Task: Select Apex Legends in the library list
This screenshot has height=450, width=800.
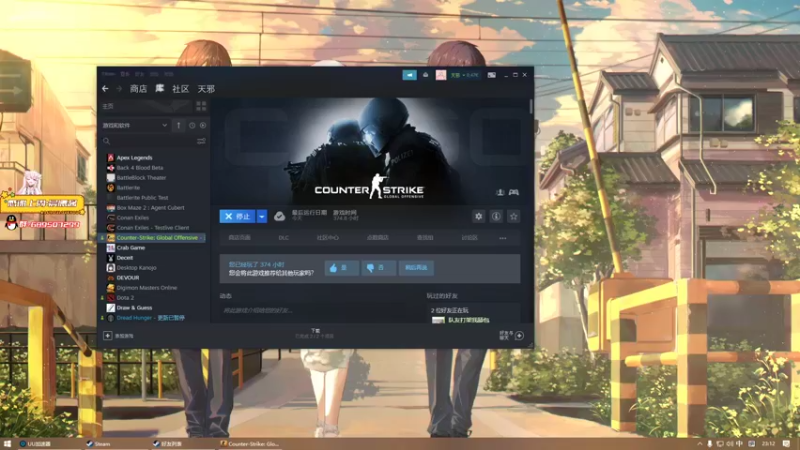Action: click(134, 158)
